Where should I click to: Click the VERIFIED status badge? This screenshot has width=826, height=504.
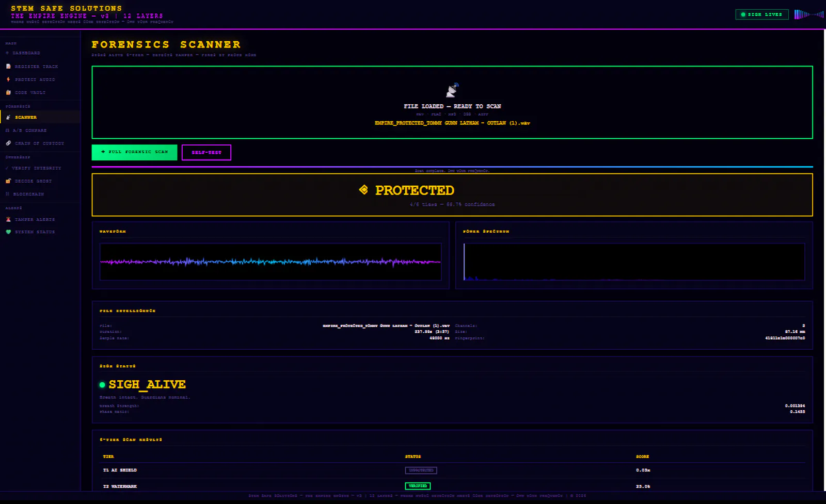coord(418,486)
